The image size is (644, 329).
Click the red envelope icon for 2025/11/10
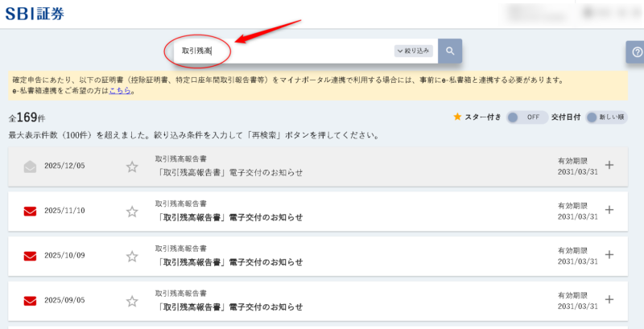pos(30,212)
